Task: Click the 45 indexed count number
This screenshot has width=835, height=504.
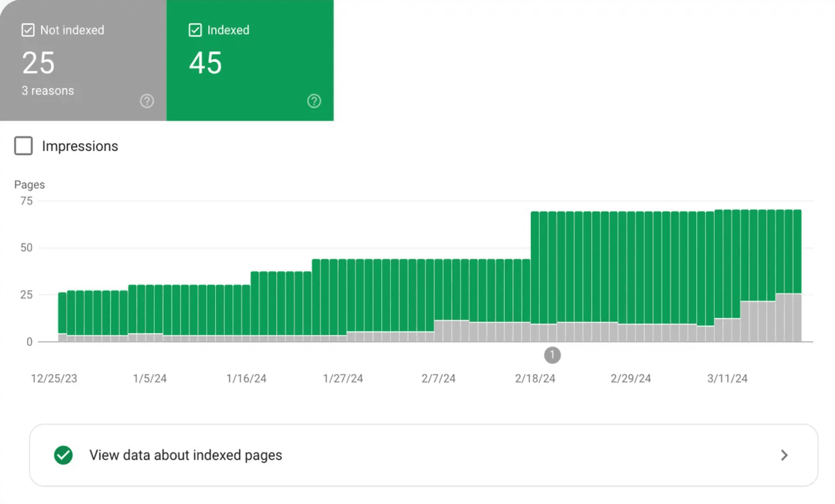Action: tap(205, 63)
